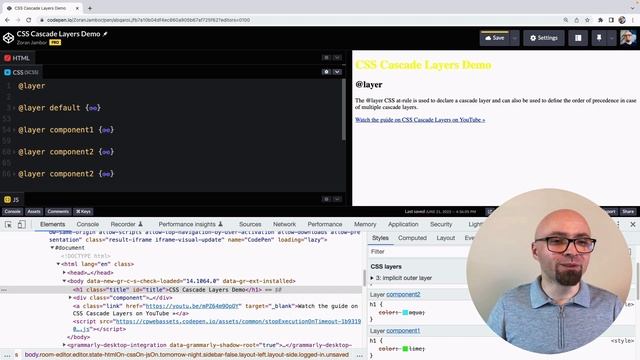Go back in browser
Image resolution: width=640 pixels, height=360 pixels.
pyautogui.click(x=7, y=20)
